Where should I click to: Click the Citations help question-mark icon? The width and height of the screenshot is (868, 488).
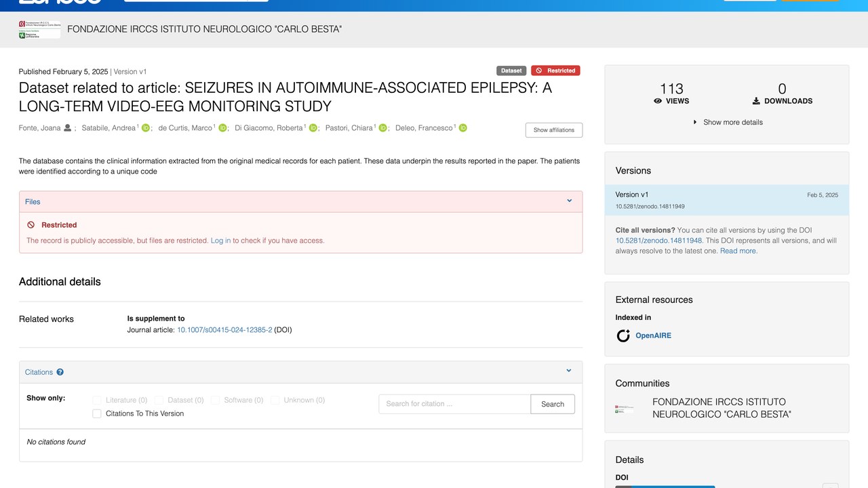(60, 372)
